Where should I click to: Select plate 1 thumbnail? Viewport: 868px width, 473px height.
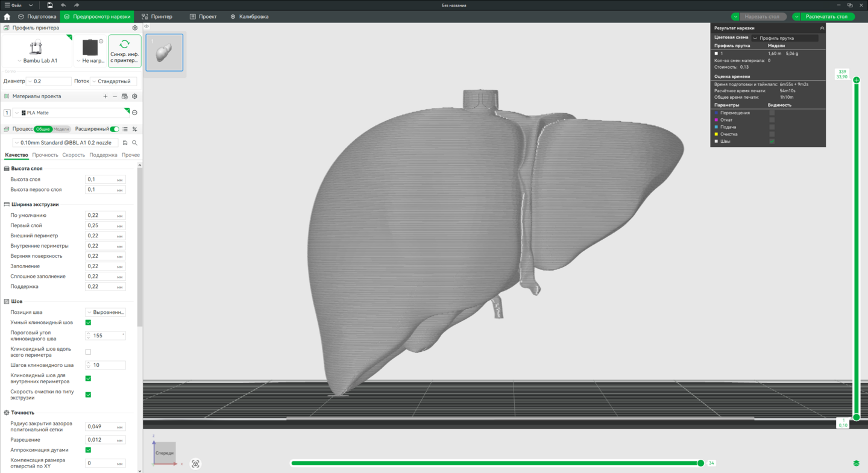(x=165, y=52)
